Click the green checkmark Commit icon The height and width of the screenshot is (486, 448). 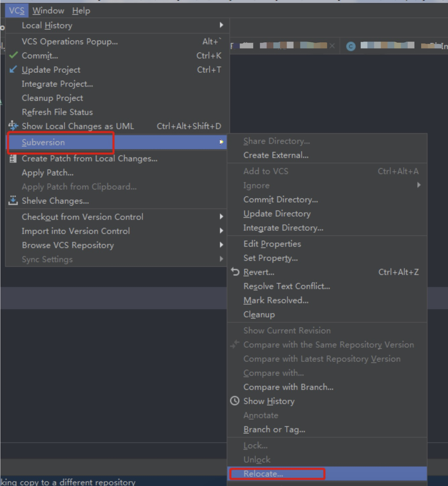click(x=13, y=55)
